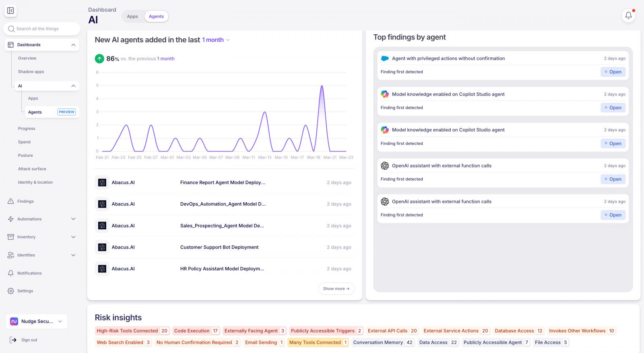Click the Sign out arrow icon

[x=13, y=340]
